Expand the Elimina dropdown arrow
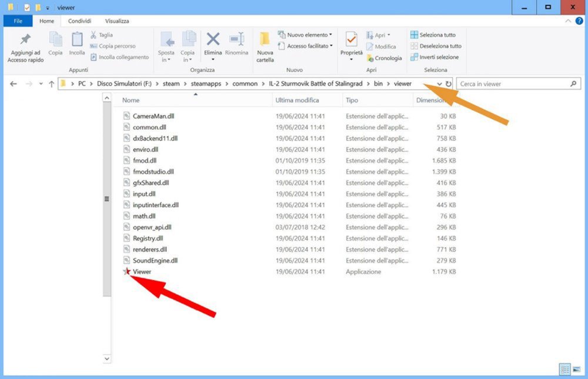 point(213,59)
